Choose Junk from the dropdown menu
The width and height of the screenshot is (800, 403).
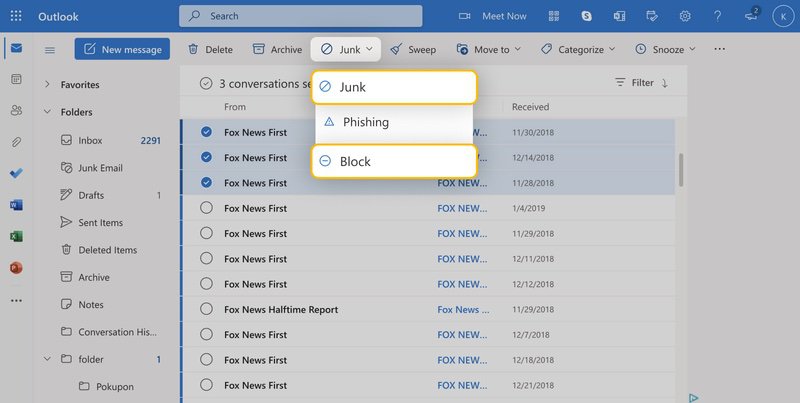(x=394, y=87)
